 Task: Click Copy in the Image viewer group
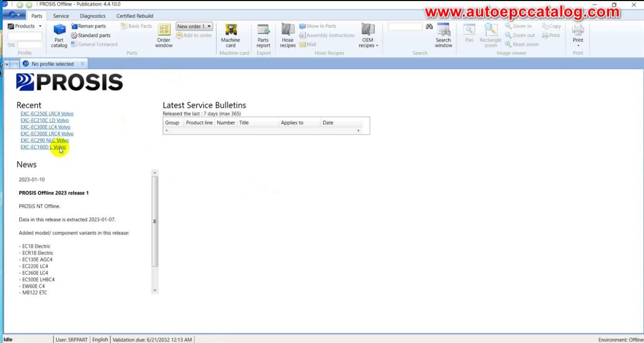point(551,26)
